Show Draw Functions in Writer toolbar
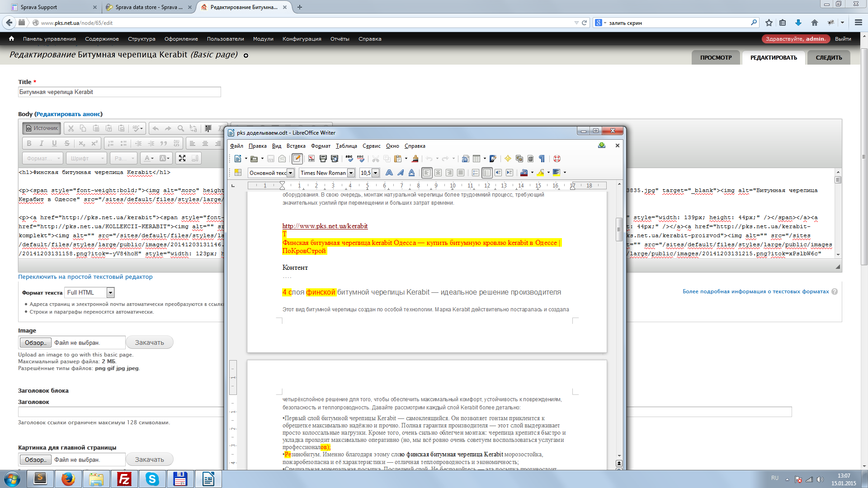 coord(493,159)
